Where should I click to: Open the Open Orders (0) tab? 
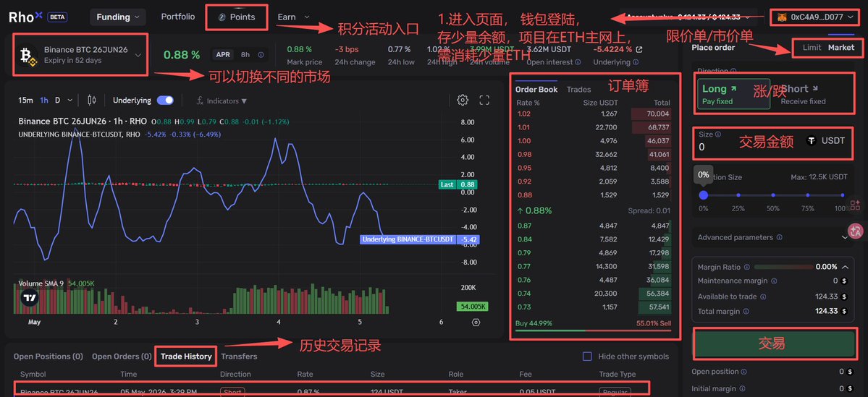tap(122, 357)
